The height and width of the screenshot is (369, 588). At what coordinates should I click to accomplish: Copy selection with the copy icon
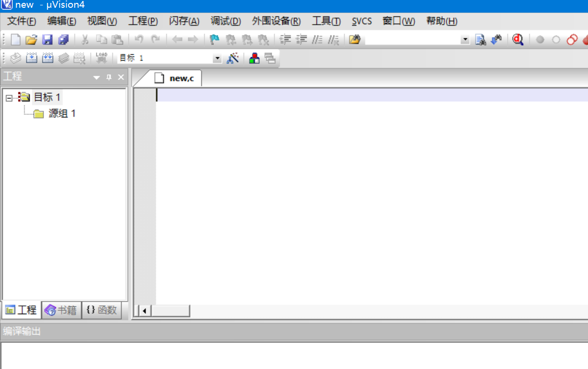(101, 40)
